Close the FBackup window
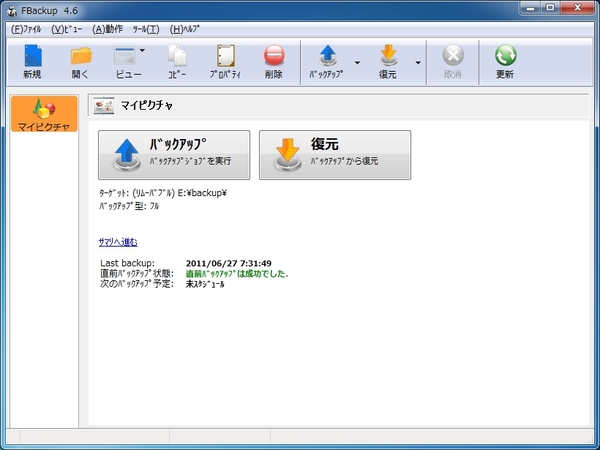The image size is (600, 450). (x=577, y=8)
